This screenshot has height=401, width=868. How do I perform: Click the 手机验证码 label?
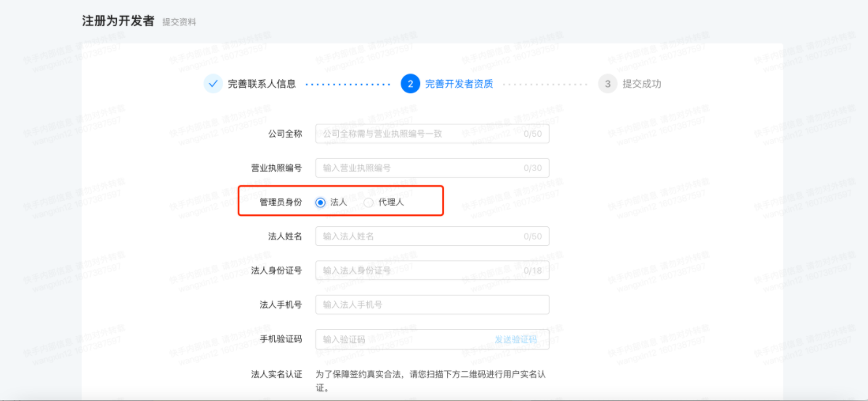[281, 339]
